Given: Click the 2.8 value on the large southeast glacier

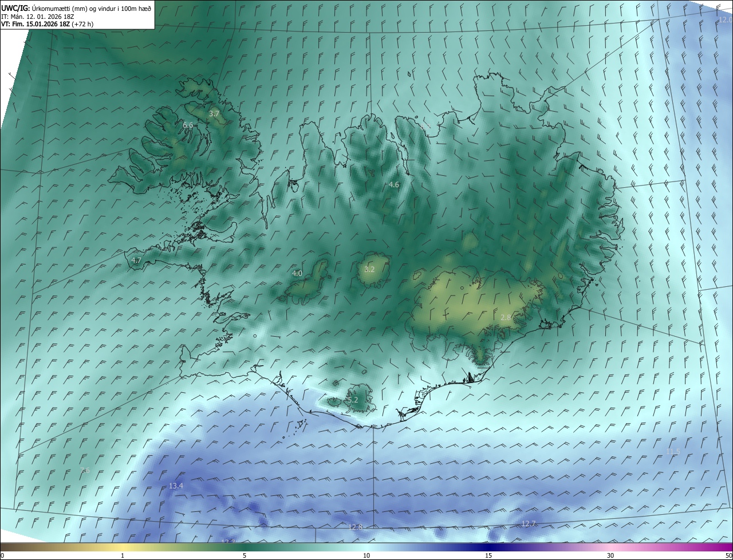Looking at the screenshot, I should click(506, 318).
